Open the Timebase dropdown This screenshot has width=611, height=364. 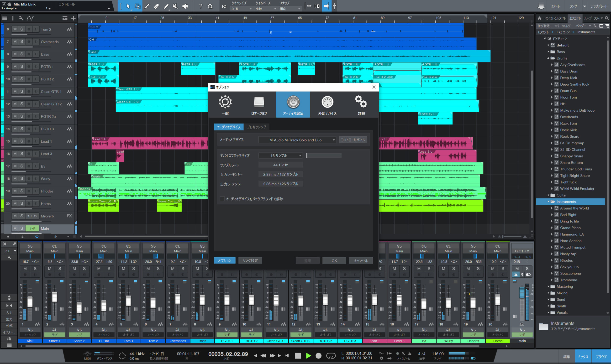(x=266, y=9)
